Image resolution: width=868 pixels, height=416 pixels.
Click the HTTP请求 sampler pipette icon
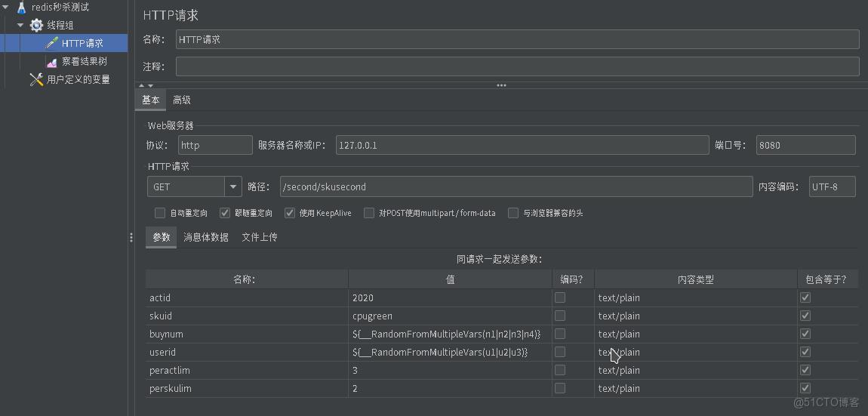[x=51, y=43]
